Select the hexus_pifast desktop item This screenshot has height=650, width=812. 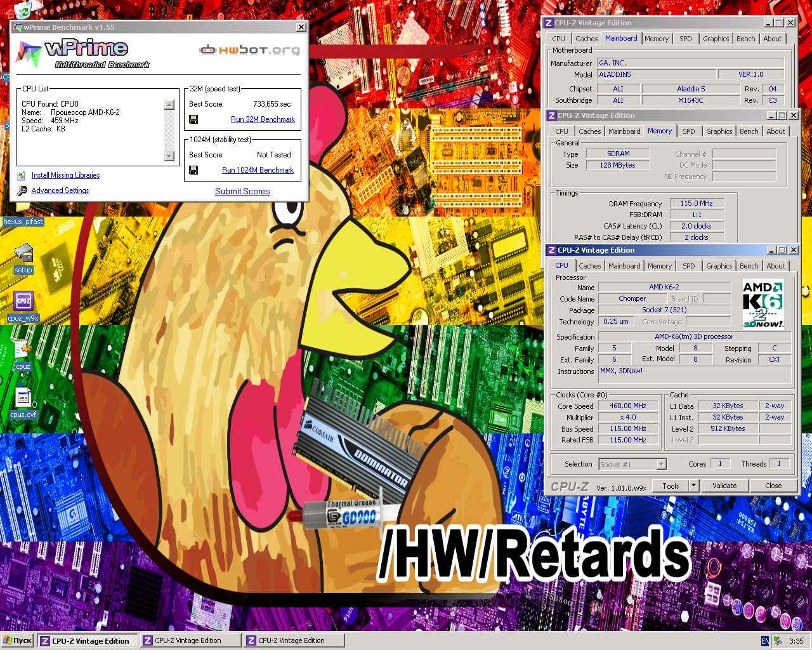(x=23, y=222)
